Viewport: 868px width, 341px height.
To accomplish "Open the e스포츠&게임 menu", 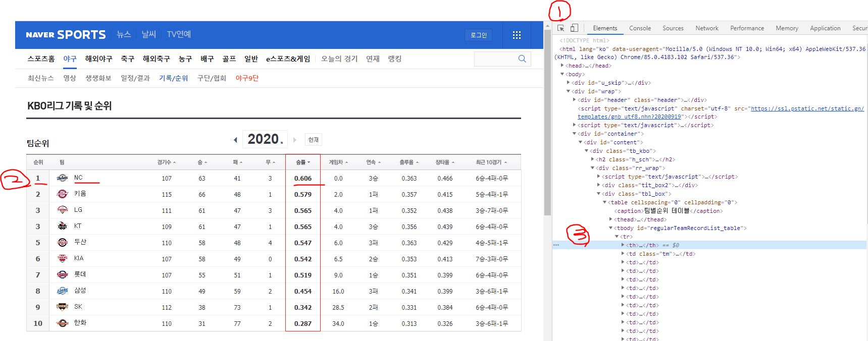I will tap(288, 59).
